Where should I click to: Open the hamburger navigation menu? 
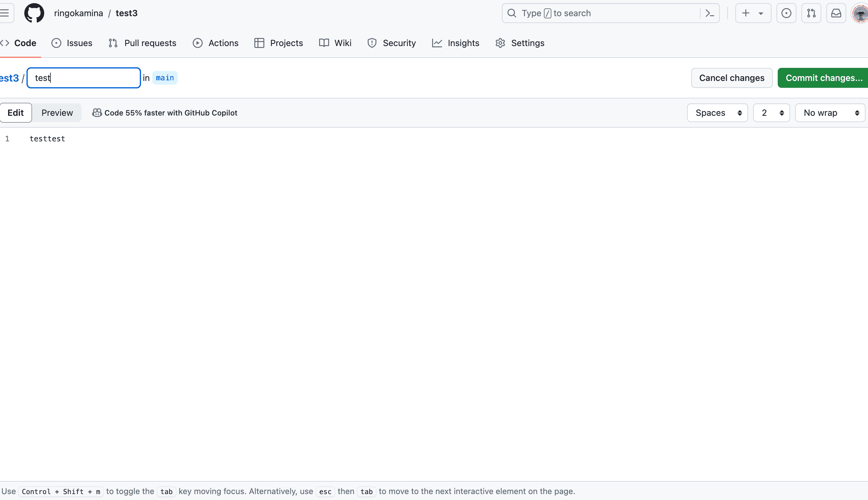click(5, 13)
